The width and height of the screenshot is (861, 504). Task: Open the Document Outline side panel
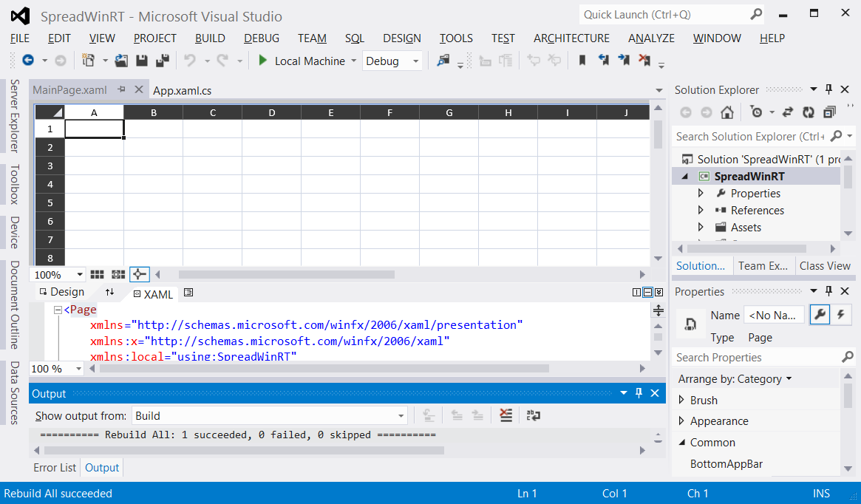point(15,304)
